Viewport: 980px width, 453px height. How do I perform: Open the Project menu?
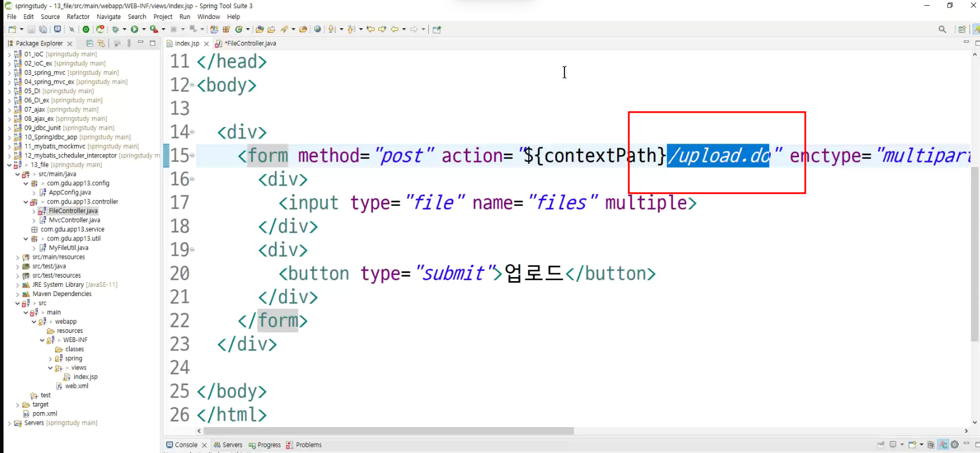click(x=163, y=17)
